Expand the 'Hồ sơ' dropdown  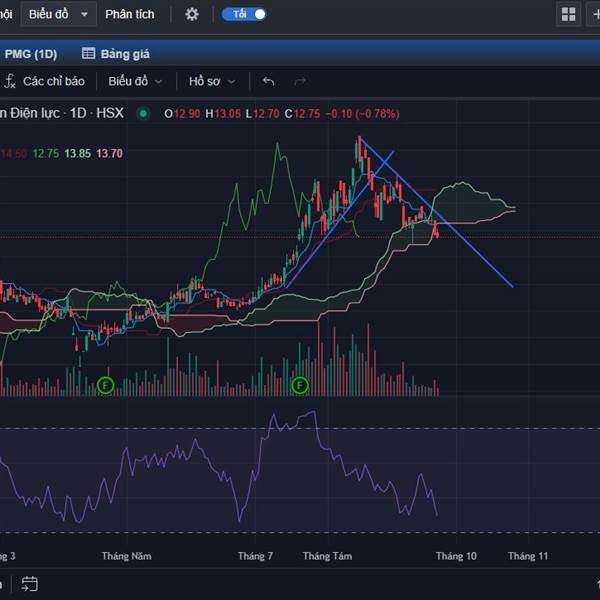(212, 81)
